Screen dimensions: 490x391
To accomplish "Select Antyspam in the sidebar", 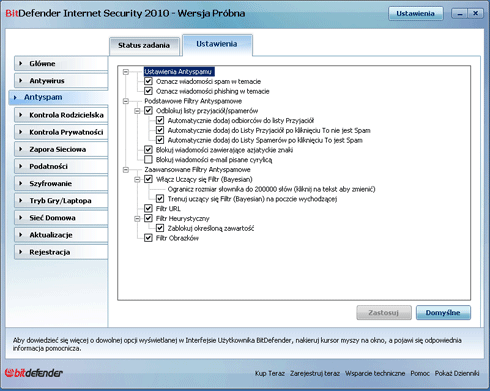I will (58, 97).
